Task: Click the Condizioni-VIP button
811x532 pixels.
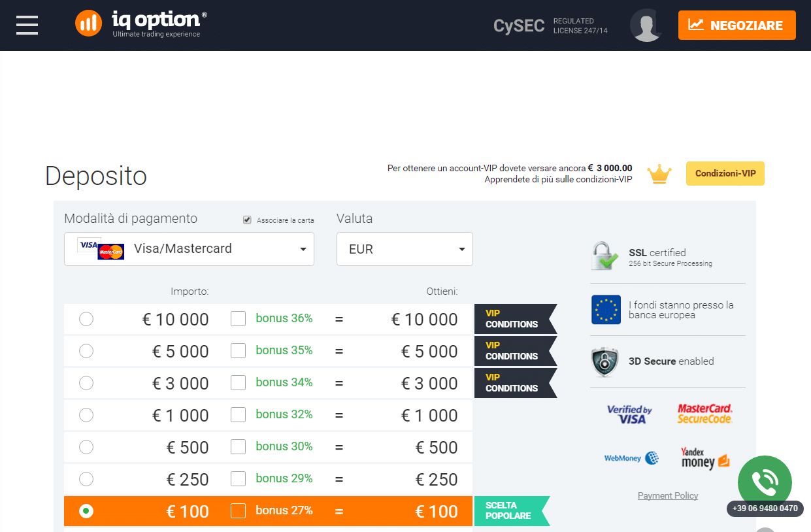Action: point(725,174)
